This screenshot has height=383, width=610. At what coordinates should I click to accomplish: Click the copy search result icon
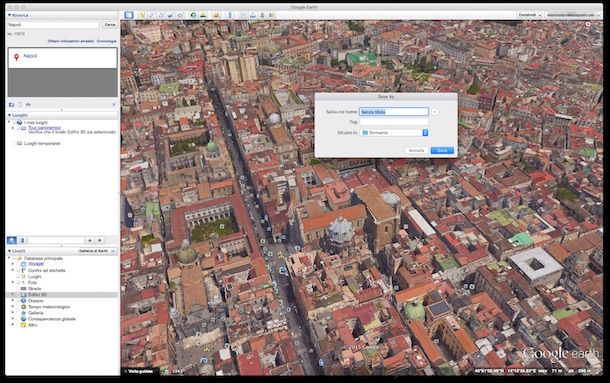[20, 105]
